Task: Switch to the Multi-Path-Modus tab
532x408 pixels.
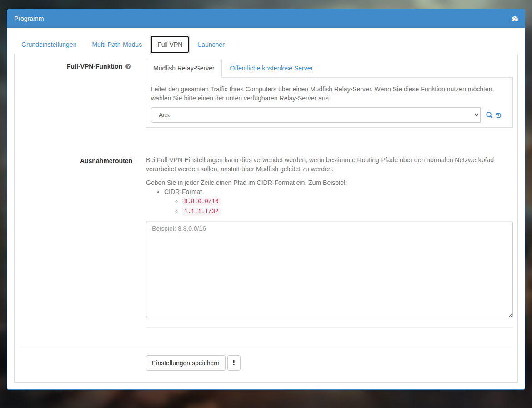Action: coord(117,45)
